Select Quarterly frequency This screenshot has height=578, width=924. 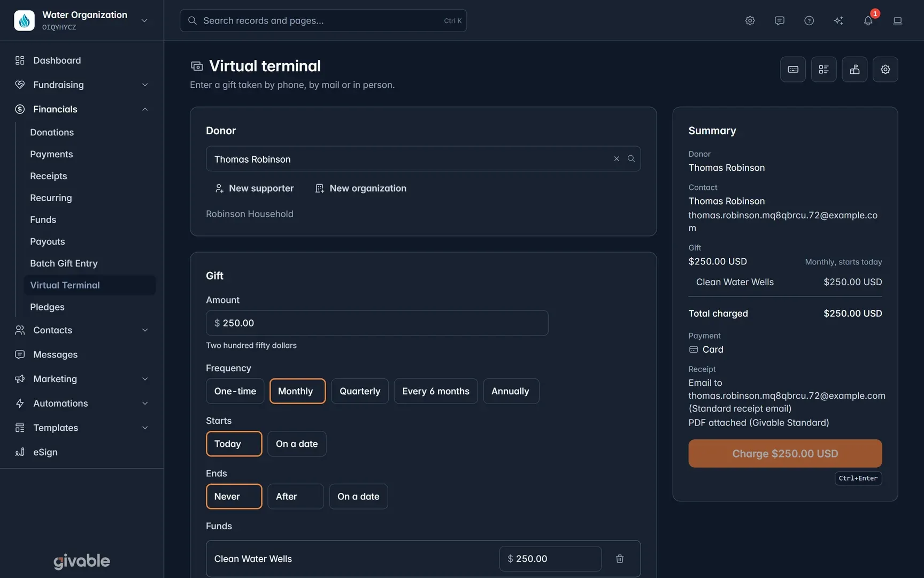click(359, 391)
